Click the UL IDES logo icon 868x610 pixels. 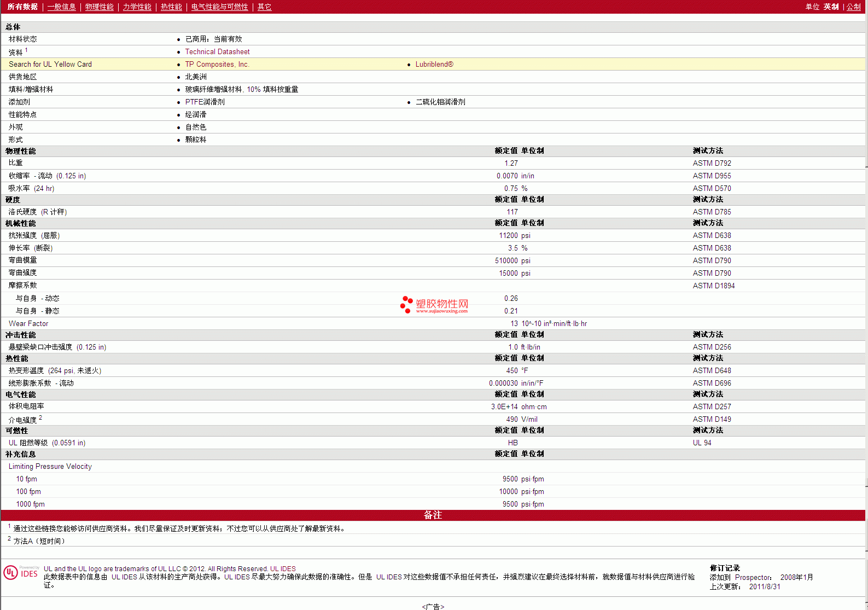pyautogui.click(x=21, y=573)
